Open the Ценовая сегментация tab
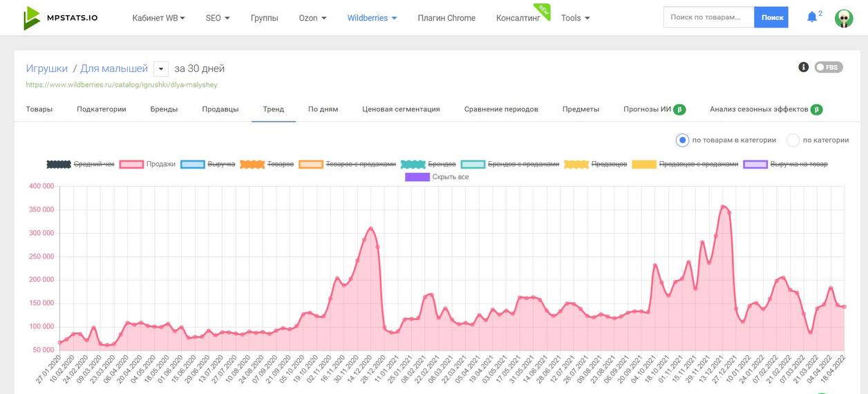 coord(401,109)
